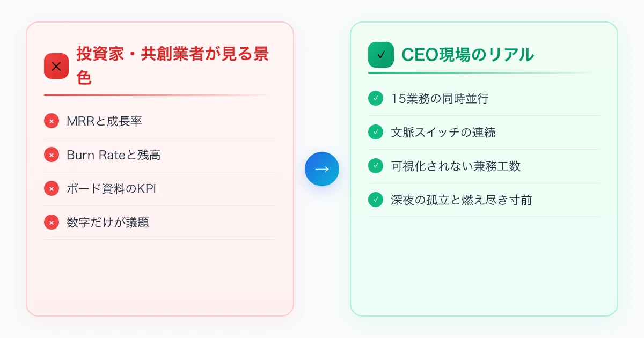Click green check beside 文脈スイッチの連続
The width and height of the screenshot is (644, 338).
pos(376,132)
